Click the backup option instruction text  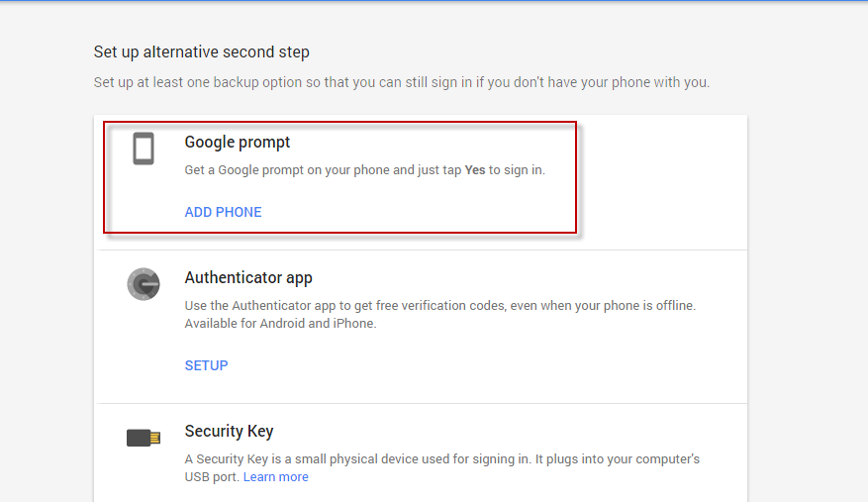[x=401, y=82]
